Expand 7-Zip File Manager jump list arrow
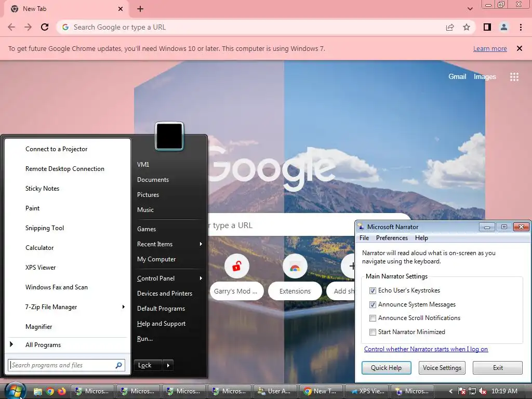The width and height of the screenshot is (532, 399). 124,307
